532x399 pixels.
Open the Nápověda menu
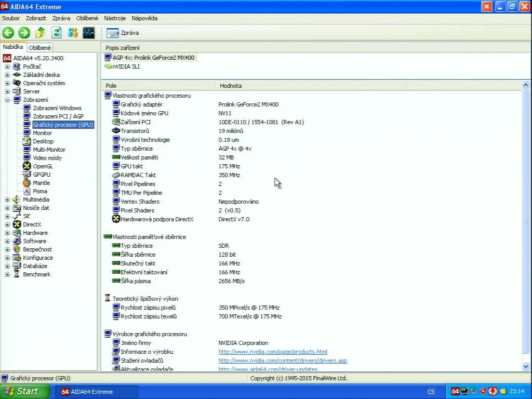pos(144,18)
